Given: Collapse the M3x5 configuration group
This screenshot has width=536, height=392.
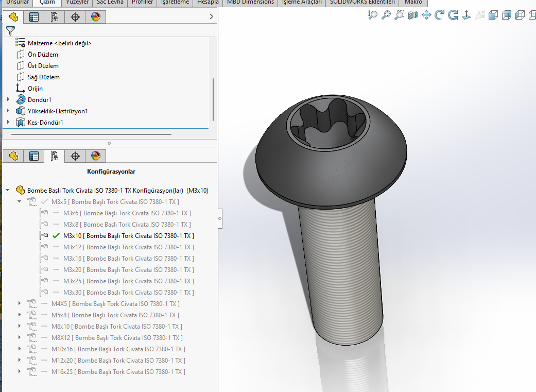Looking at the screenshot, I should 20,201.
